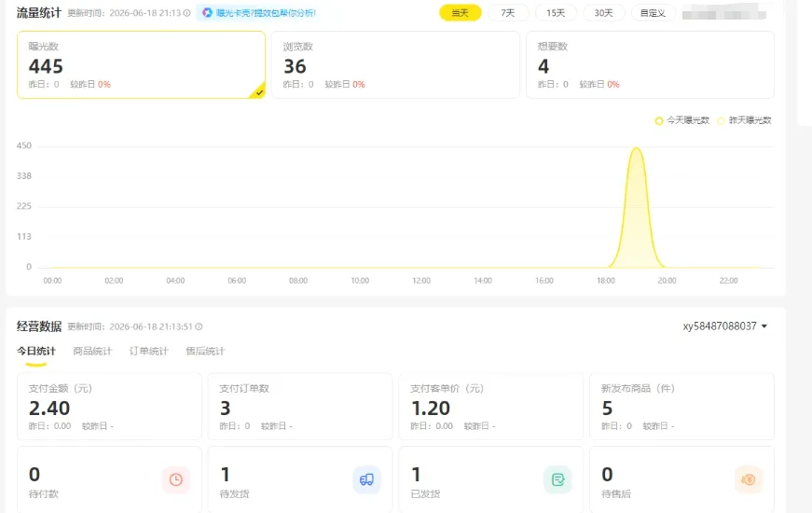Screen dimensions: 812x513
Task: Open the 曝光卡壳 analysis link
Action: pos(266,13)
